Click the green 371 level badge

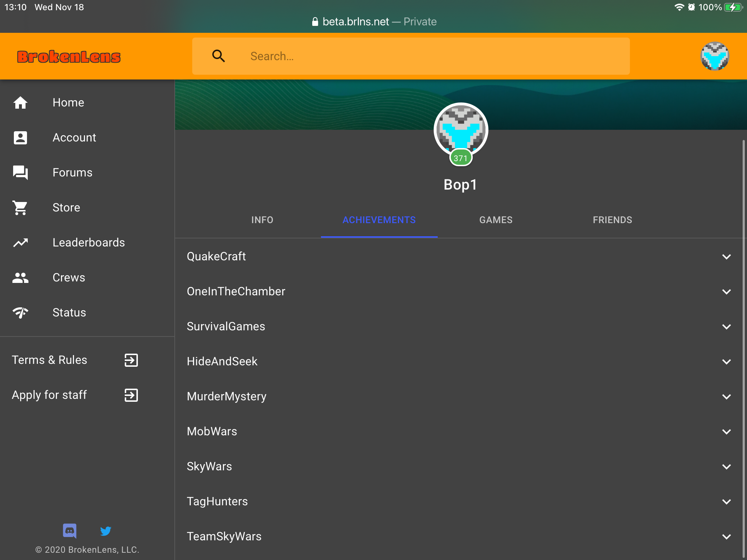pyautogui.click(x=461, y=158)
